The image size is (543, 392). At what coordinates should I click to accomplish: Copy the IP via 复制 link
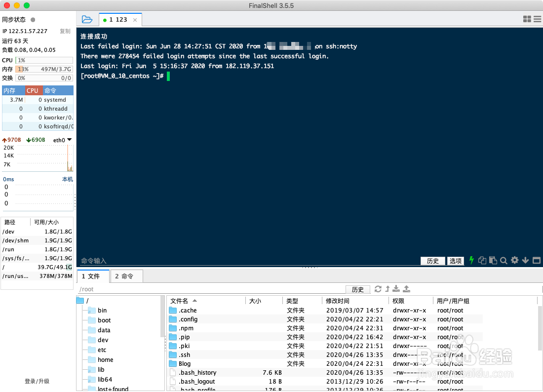(x=65, y=31)
